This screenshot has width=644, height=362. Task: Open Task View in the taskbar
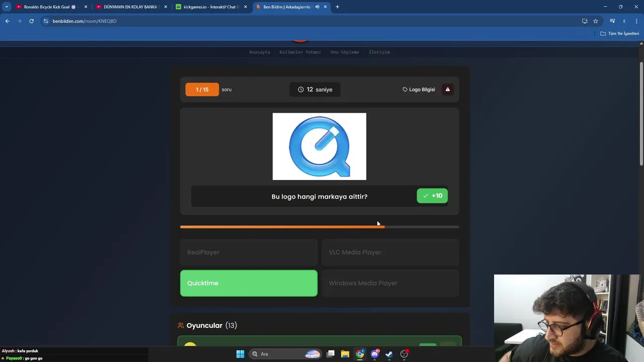[331, 354]
